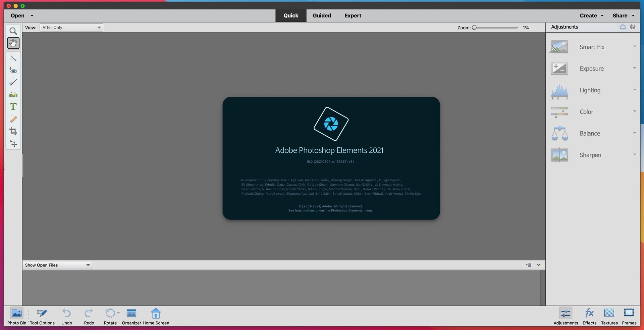
Task: Select the Red Eye Removal tool
Action: [13, 70]
